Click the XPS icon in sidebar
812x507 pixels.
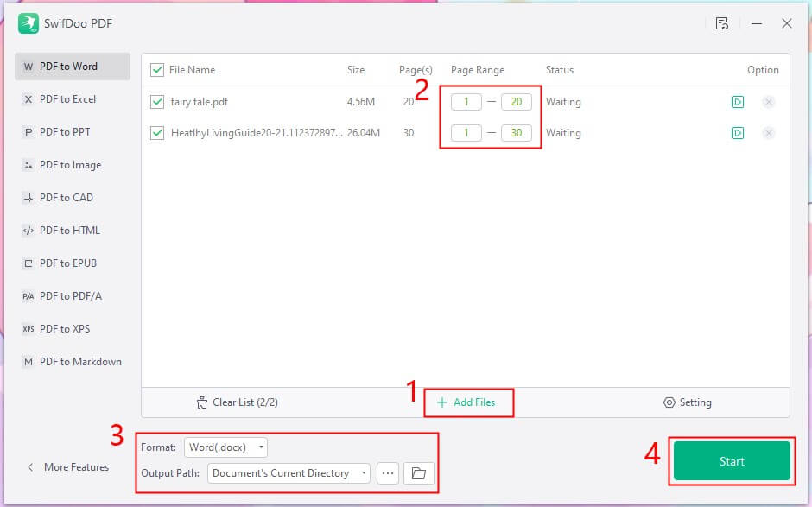pos(29,329)
